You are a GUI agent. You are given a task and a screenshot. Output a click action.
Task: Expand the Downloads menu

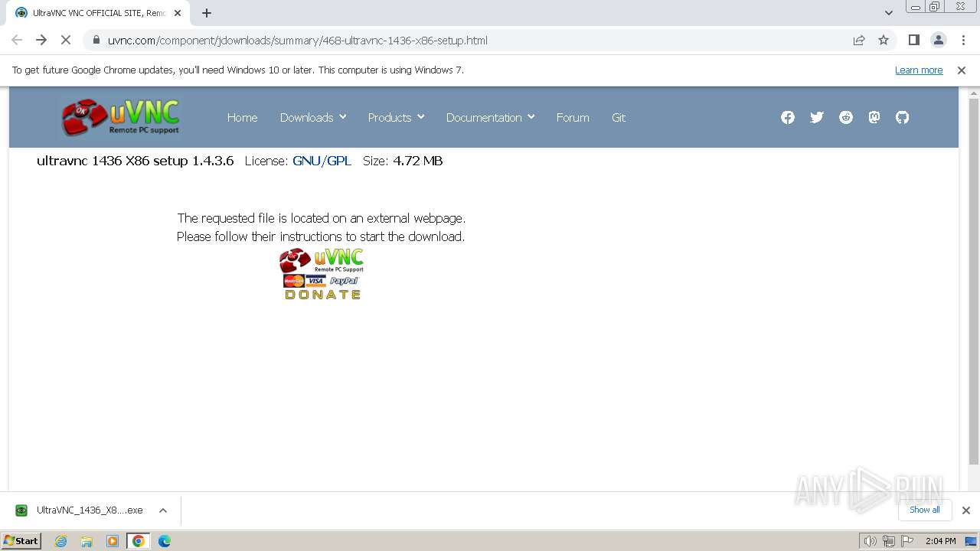click(313, 117)
